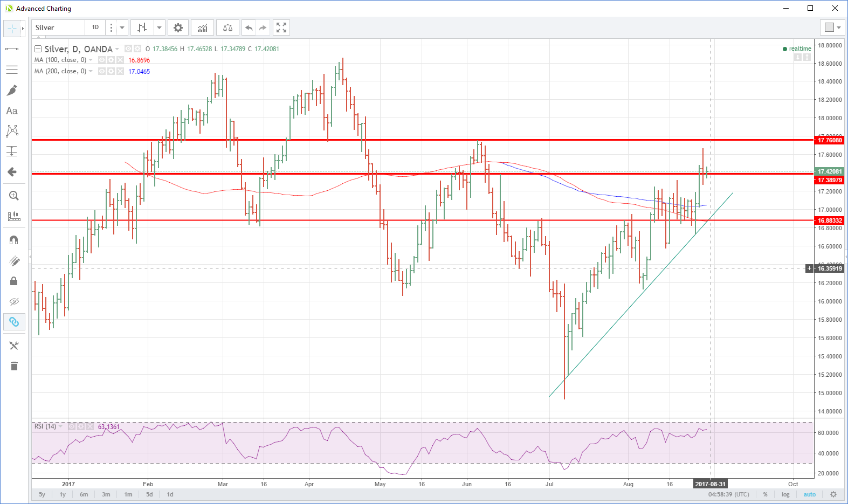This screenshot has width=848, height=504.
Task: Toggle lock all drawing tools
Action: pyautogui.click(x=14, y=281)
